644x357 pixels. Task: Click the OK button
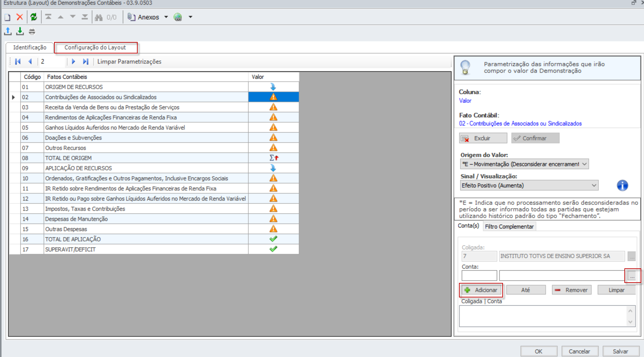(x=539, y=351)
